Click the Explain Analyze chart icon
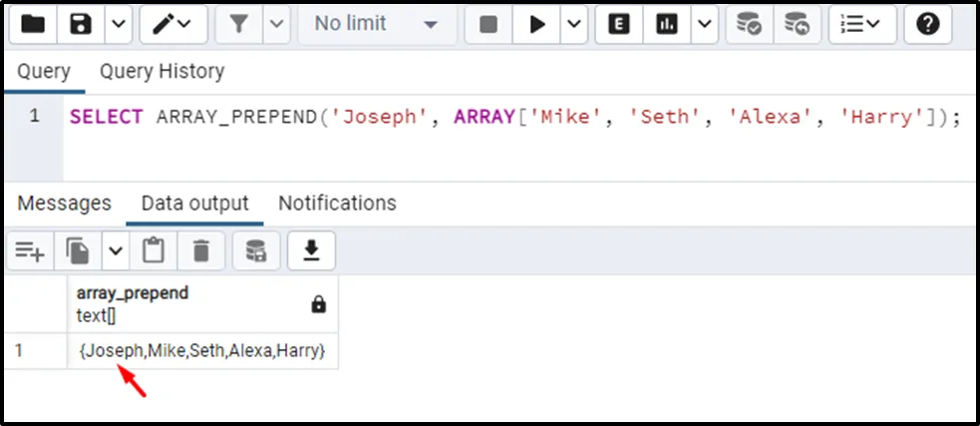The width and height of the screenshot is (980, 426). pos(668,24)
